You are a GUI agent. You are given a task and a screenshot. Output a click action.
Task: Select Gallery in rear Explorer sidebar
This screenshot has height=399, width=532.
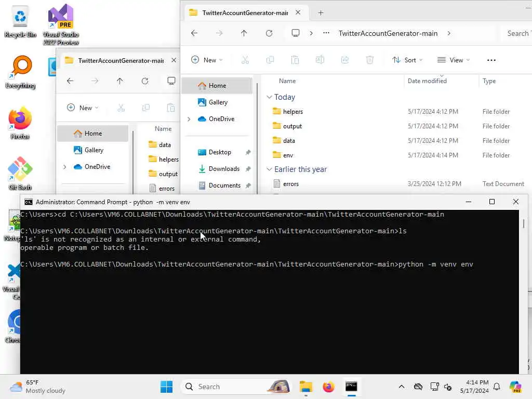click(93, 150)
